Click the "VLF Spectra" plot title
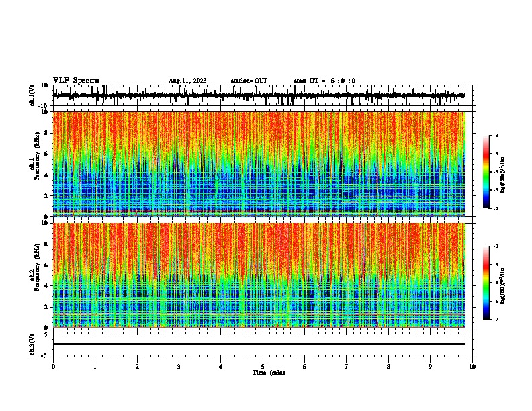This screenshot has width=532, height=411. coord(76,80)
